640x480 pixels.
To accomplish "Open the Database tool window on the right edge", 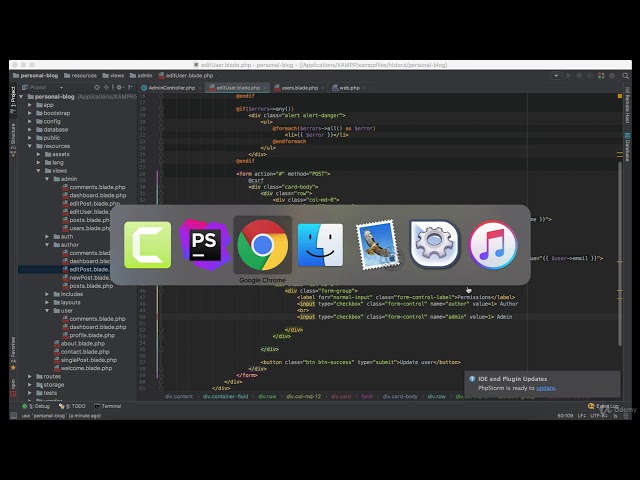I will [627, 148].
